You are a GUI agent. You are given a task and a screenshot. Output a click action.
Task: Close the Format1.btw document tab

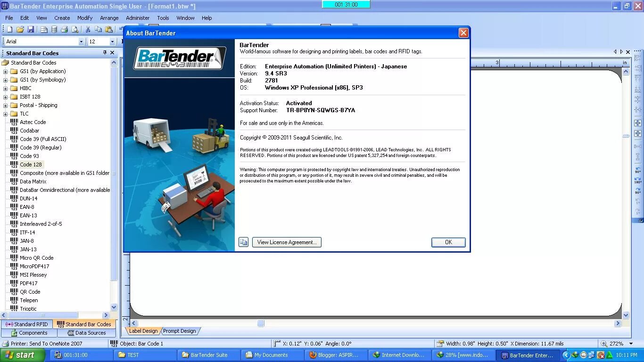[x=628, y=52]
